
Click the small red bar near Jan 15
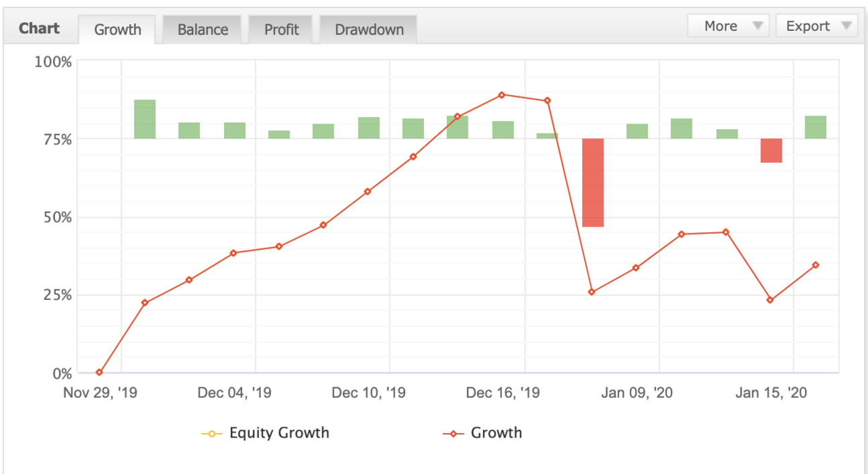771,151
